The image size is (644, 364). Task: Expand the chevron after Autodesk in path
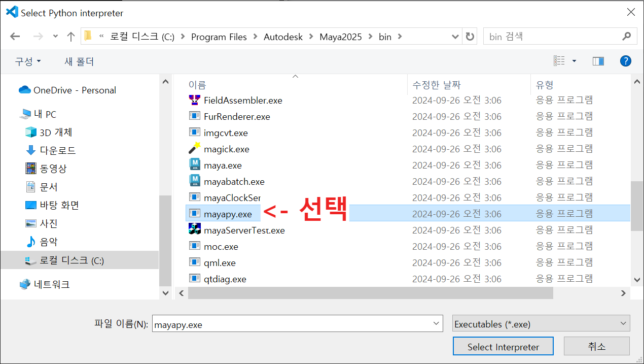click(x=311, y=37)
